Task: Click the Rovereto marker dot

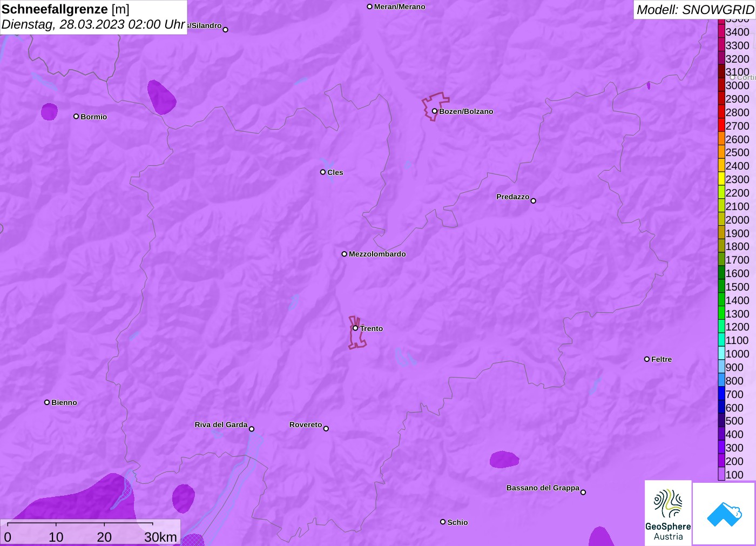Action: tap(326, 429)
